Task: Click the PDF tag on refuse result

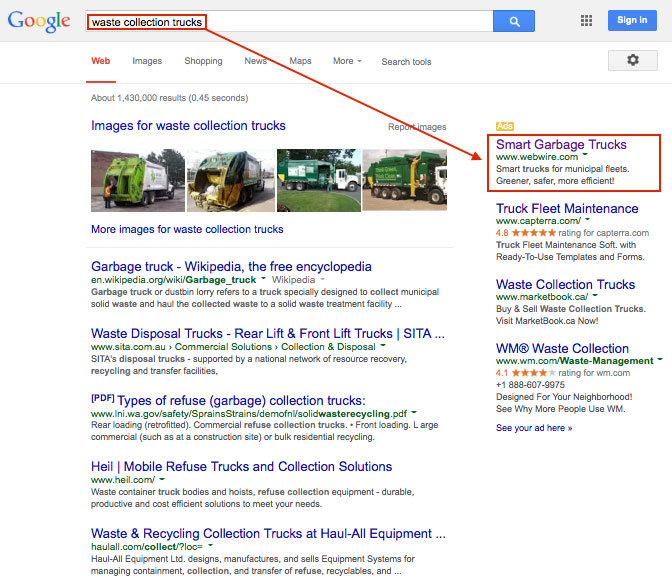Action: (x=103, y=398)
